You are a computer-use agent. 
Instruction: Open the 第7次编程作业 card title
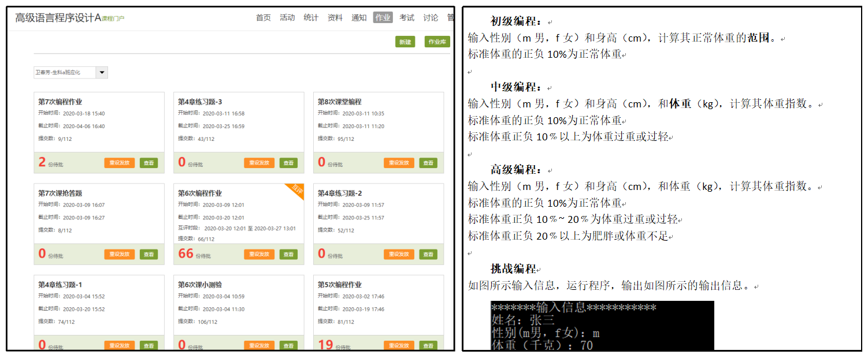coord(60,102)
